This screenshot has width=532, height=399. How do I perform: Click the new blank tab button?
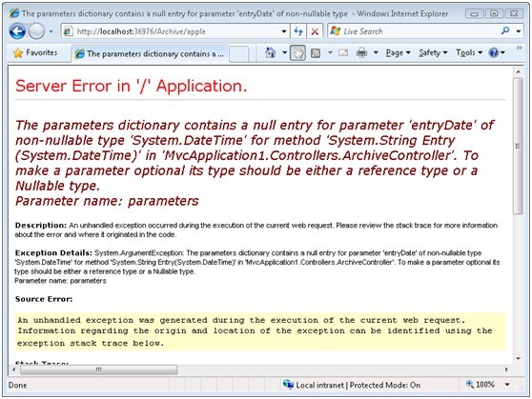[x=238, y=54]
